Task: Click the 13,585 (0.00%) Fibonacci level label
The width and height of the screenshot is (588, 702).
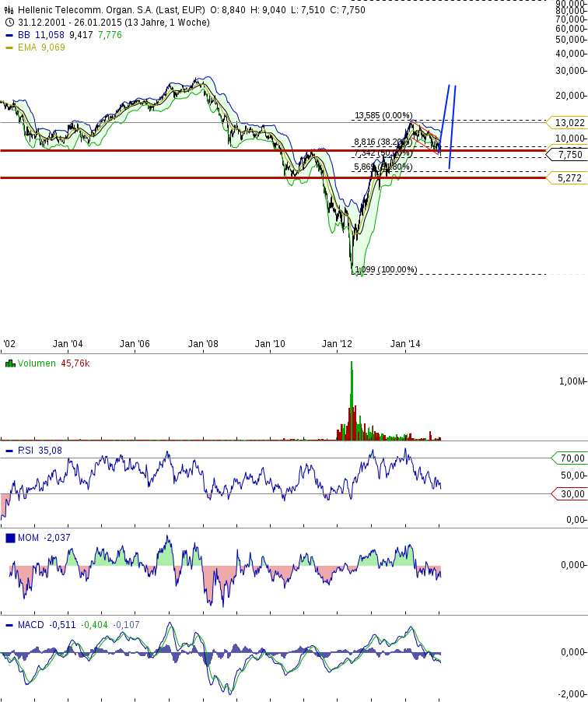Action: (x=383, y=116)
